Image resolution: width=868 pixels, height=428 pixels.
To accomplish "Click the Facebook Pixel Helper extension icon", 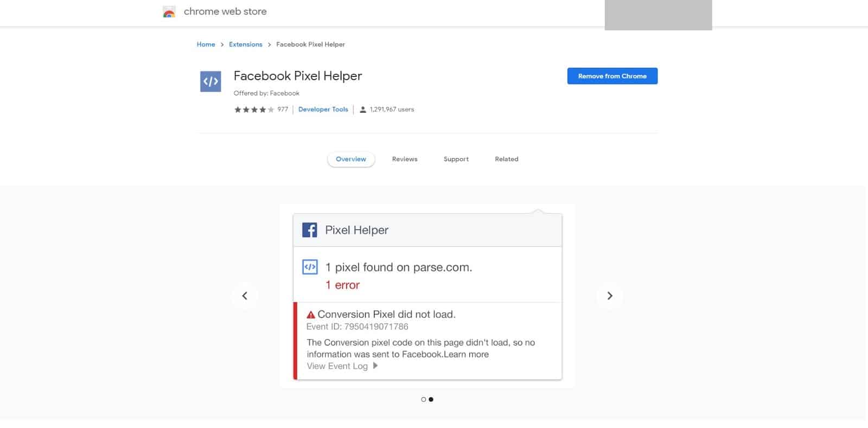I will click(210, 81).
